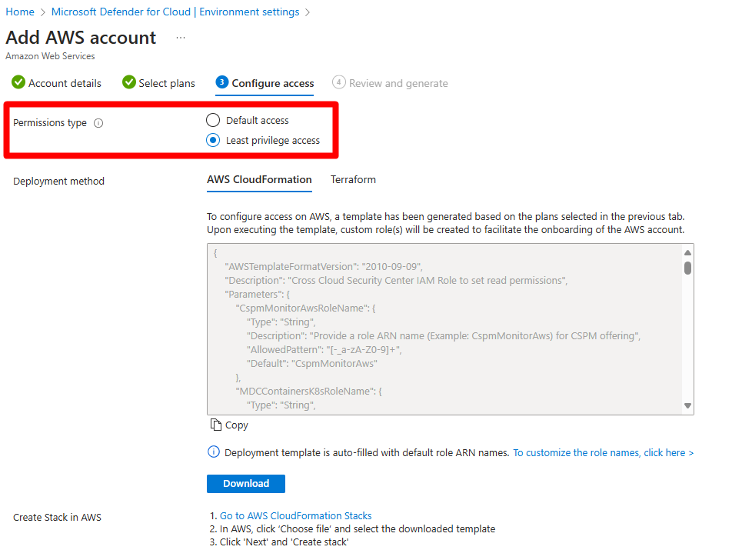Select the Least privilege access radio button
Viewport: 732px width, 560px height.
click(212, 140)
